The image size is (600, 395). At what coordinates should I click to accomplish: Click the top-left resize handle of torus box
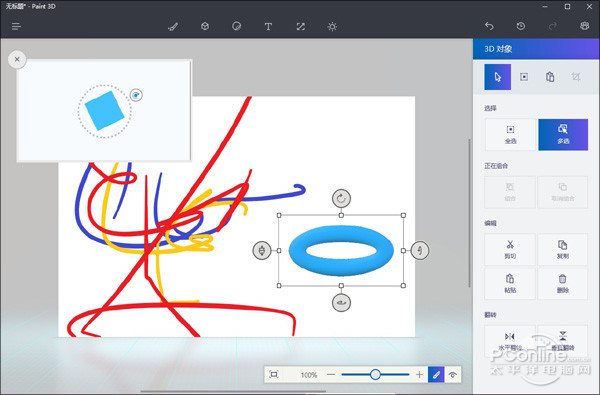point(279,215)
